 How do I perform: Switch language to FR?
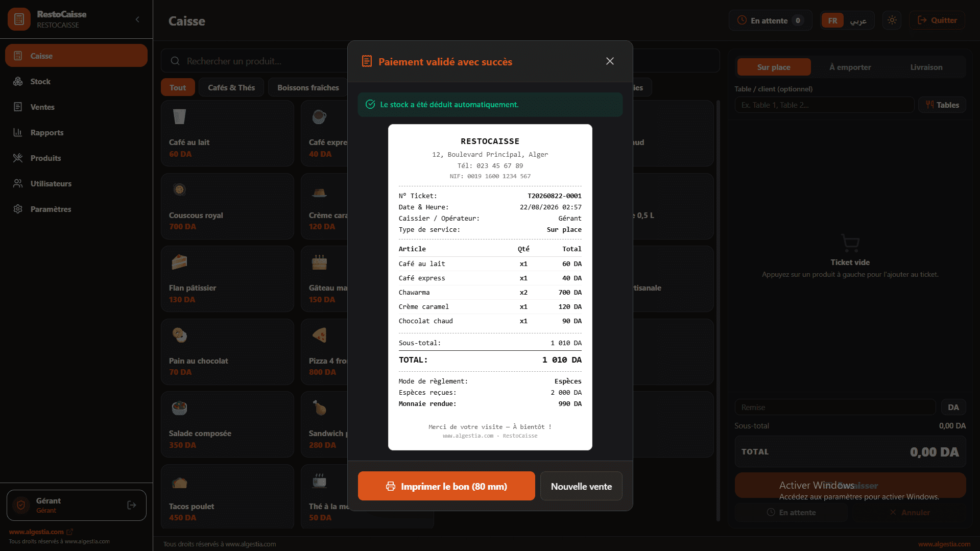click(x=832, y=20)
